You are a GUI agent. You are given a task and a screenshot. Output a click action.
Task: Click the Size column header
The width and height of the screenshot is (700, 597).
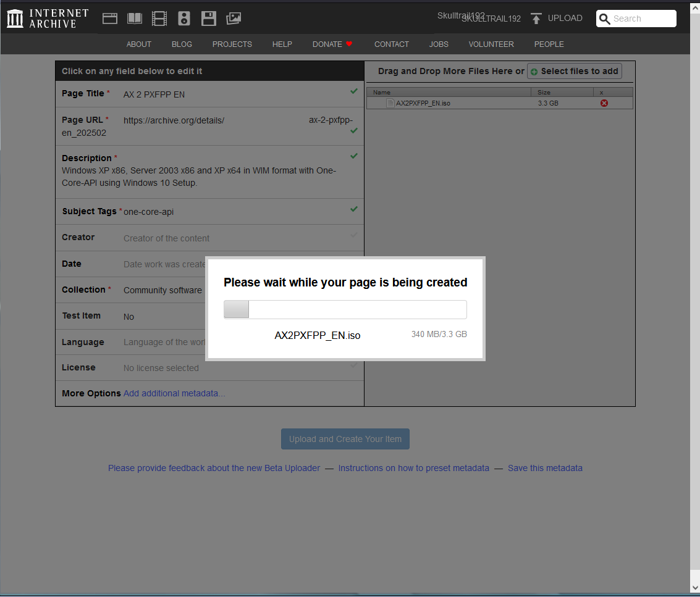pyautogui.click(x=562, y=93)
